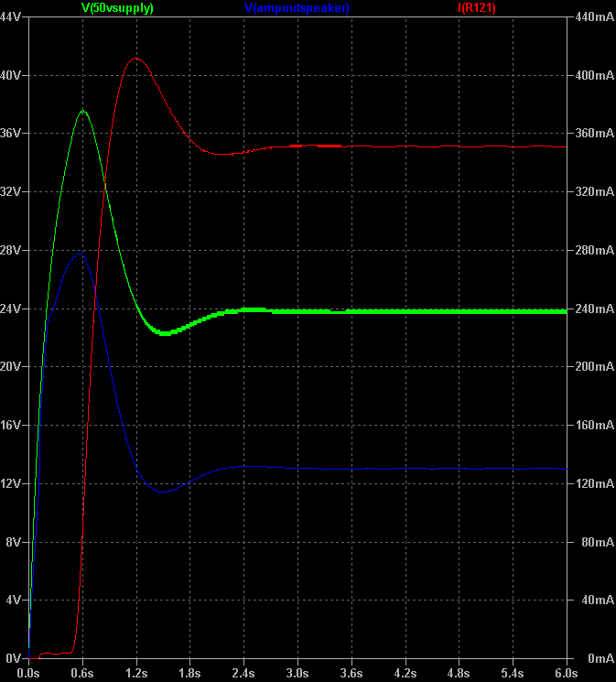The width and height of the screenshot is (616, 682).
Task: Click the 0mA label at bottom right
Action: tap(600, 658)
